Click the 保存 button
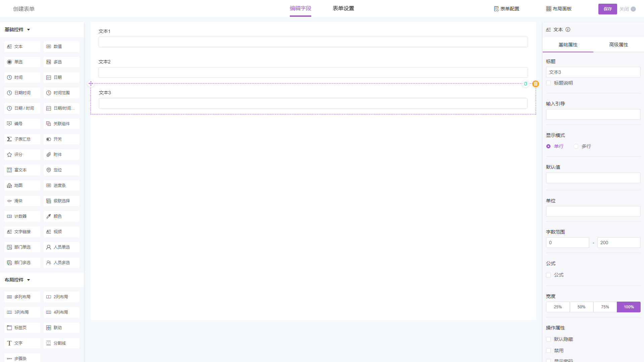This screenshot has height=362, width=644. tap(607, 9)
